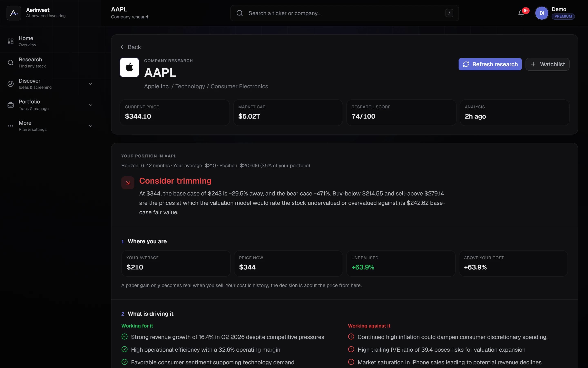This screenshot has height=368, width=588.
Task: Click the Price Now $344 value
Action: click(x=247, y=267)
